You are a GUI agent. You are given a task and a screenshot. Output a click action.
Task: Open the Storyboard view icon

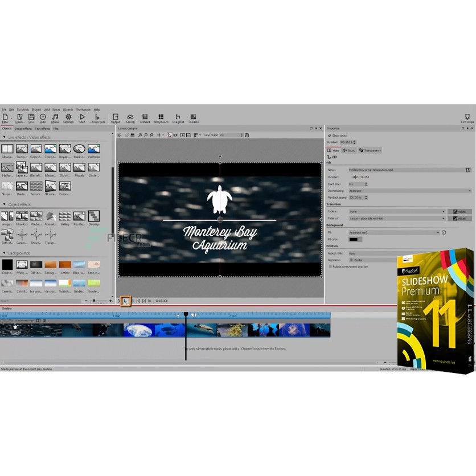[161, 117]
